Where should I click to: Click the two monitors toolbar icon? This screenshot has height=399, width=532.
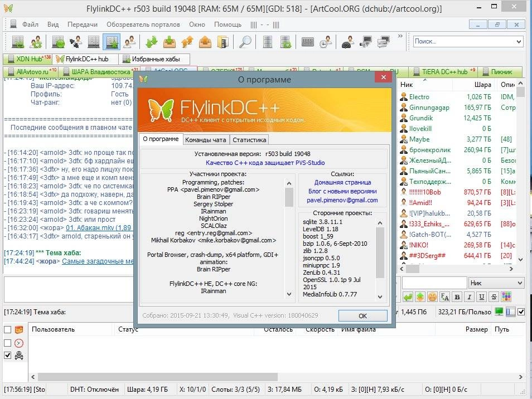(384, 42)
